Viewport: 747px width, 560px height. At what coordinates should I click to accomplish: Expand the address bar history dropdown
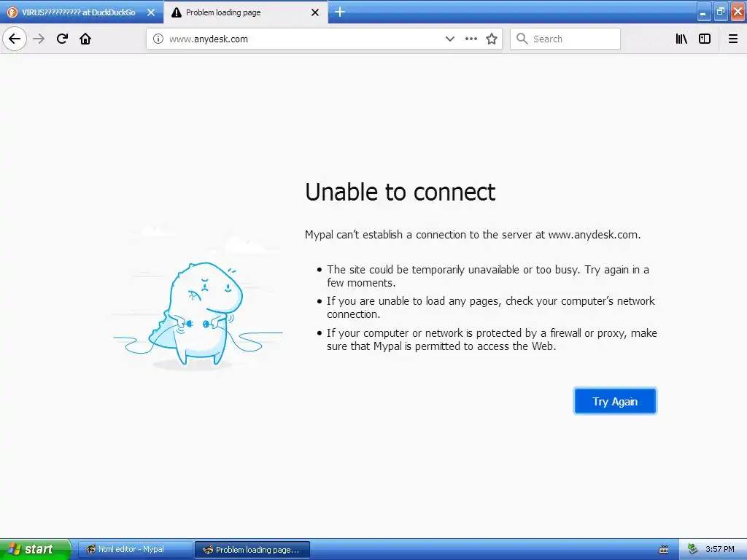click(x=449, y=39)
